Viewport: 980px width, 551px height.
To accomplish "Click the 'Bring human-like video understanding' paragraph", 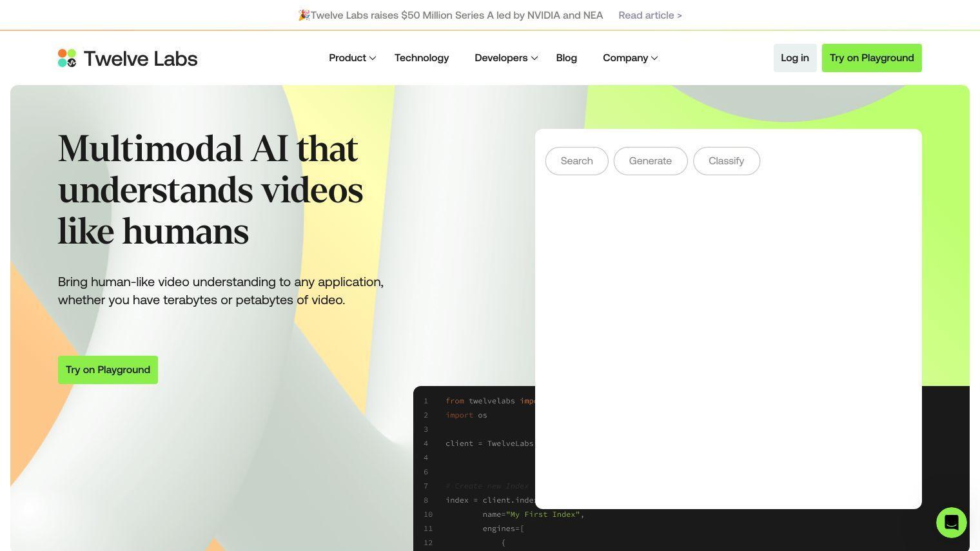I will pos(220,291).
